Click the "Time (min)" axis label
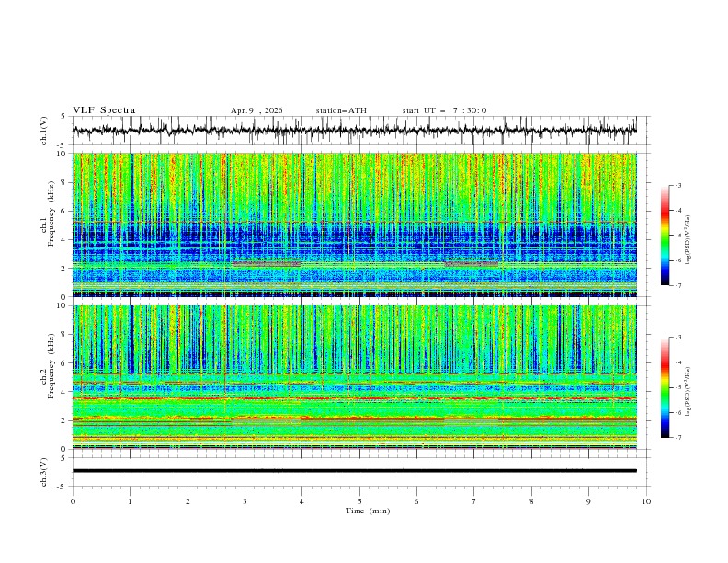 point(368,511)
